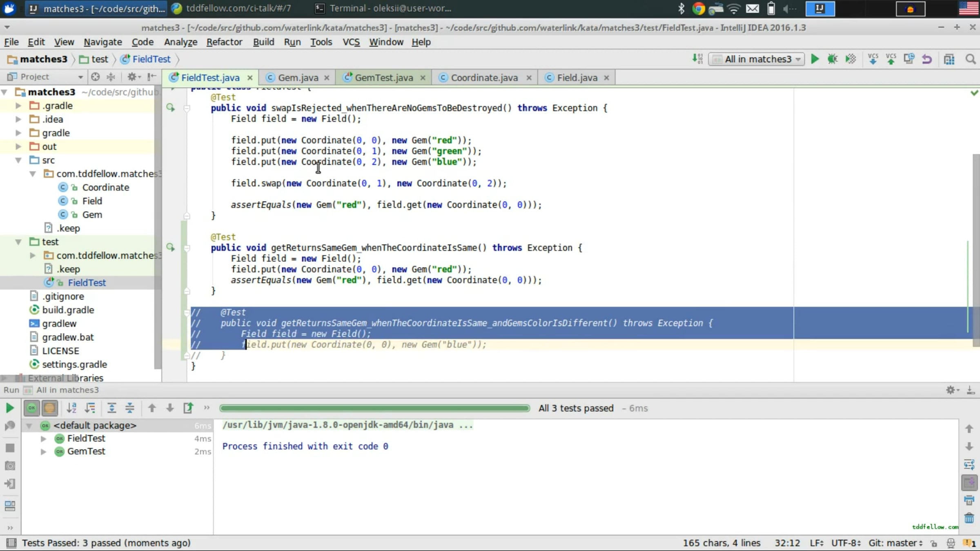Close the FieldTest.java tab
The image size is (980, 551).
pos(250,78)
